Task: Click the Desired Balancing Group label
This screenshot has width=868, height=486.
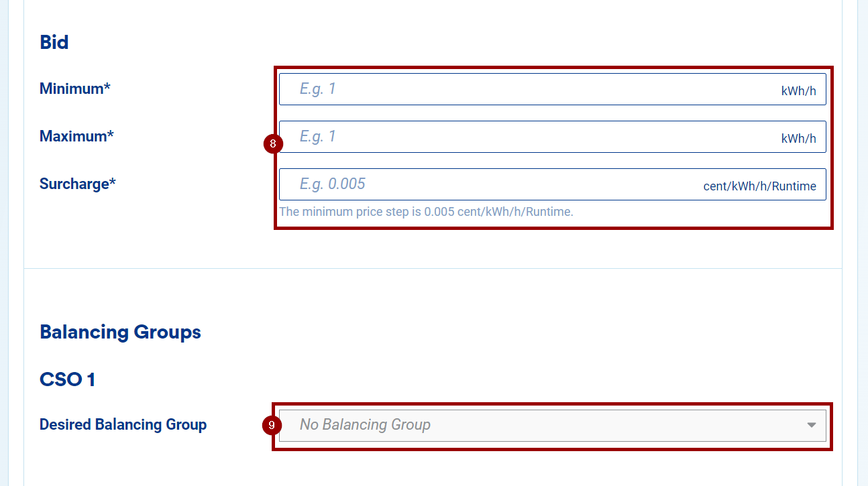Action: click(x=123, y=424)
